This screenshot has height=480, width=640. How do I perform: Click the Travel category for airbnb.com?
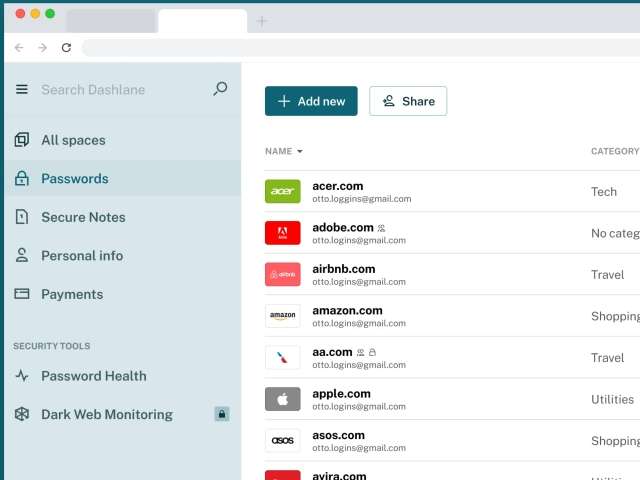(x=607, y=275)
